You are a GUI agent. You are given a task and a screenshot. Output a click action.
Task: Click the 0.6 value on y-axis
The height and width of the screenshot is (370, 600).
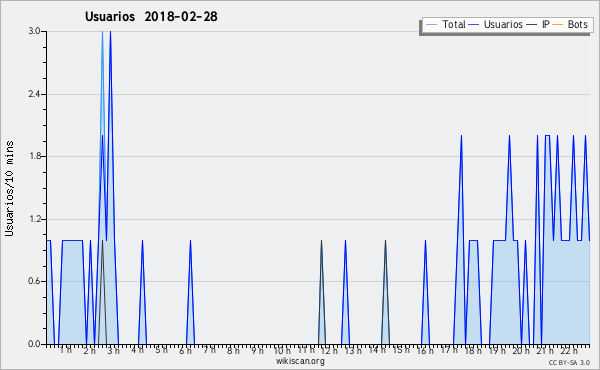coord(34,281)
